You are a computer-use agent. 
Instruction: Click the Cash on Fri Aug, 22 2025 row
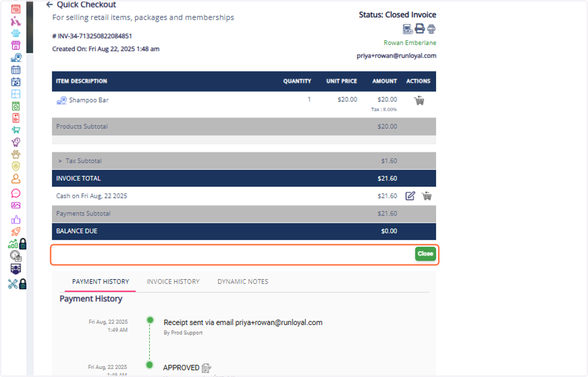tap(244, 196)
